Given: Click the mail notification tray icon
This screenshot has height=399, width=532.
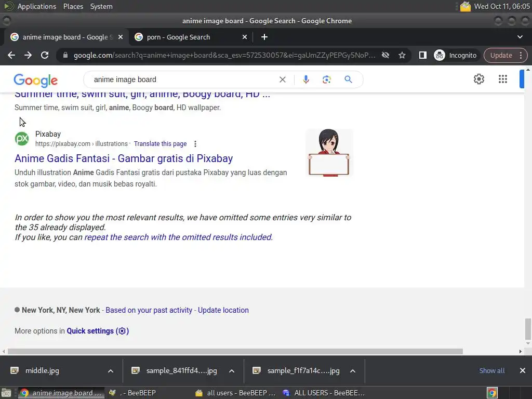Looking at the screenshot, I should coord(465,6).
